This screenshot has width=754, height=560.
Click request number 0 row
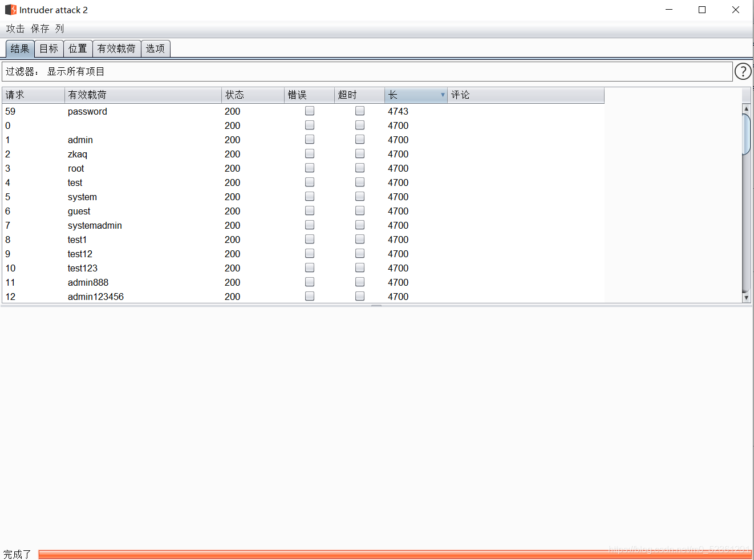(x=303, y=125)
